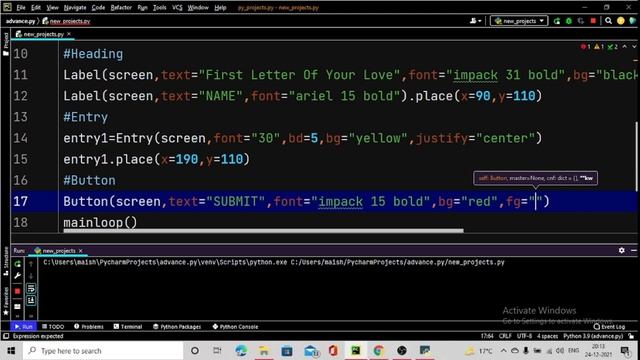
Task: Open the Favorites sidebar tab
Action: click(x=5, y=301)
